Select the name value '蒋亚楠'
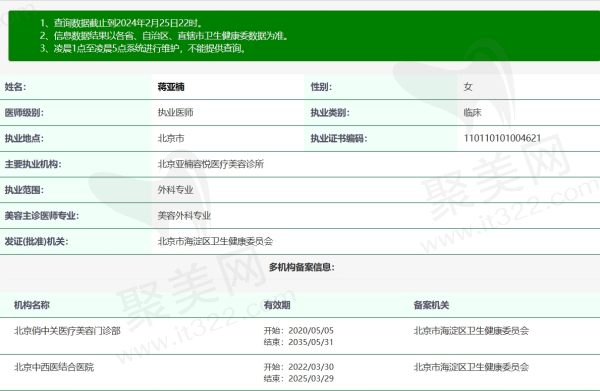Viewport: 600px width, 391px height. pyautogui.click(x=171, y=87)
